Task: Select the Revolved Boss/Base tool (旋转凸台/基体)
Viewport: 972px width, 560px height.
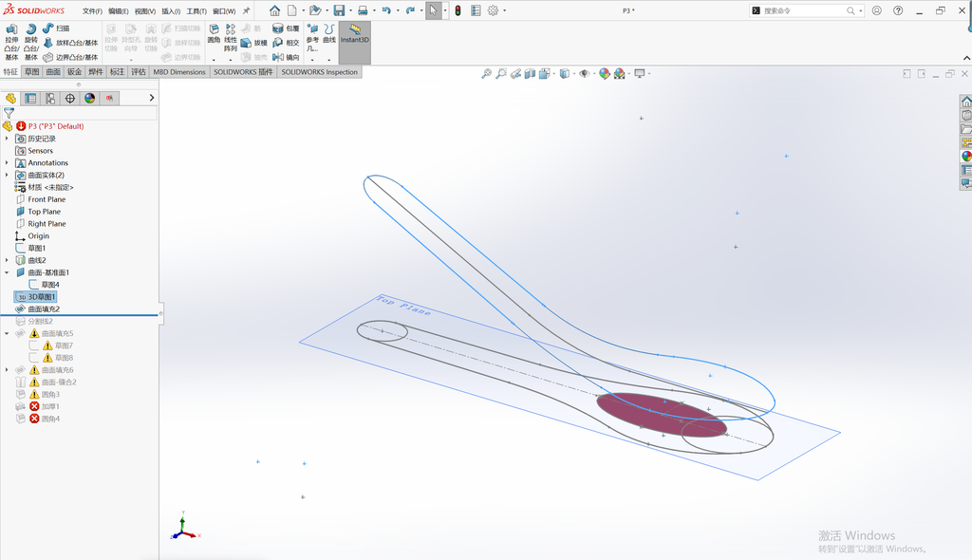Action: coord(31,42)
